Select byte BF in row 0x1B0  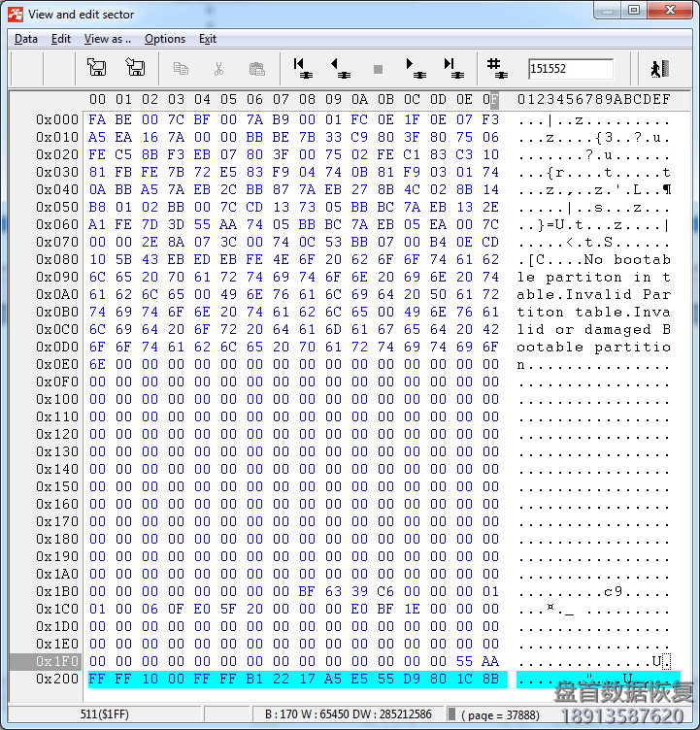[307, 591]
